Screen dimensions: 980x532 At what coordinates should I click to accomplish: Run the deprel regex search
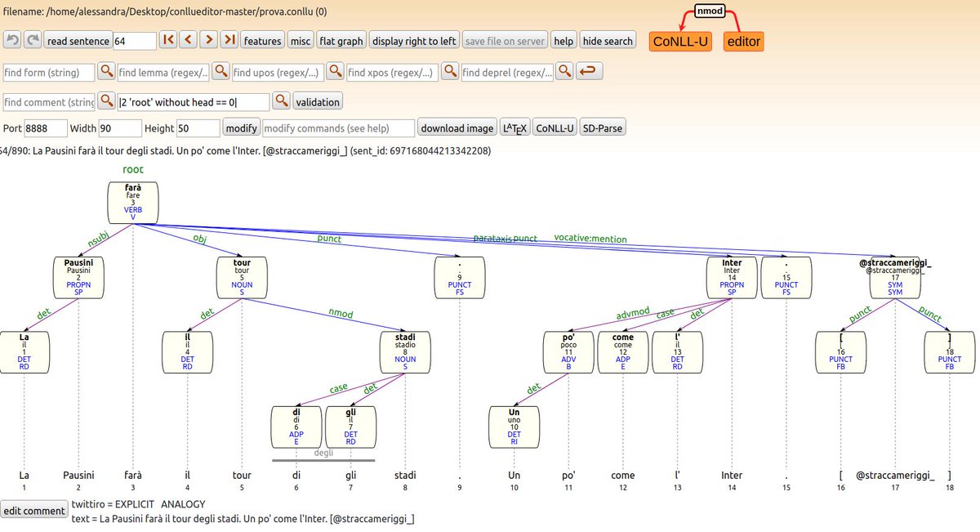click(x=563, y=71)
